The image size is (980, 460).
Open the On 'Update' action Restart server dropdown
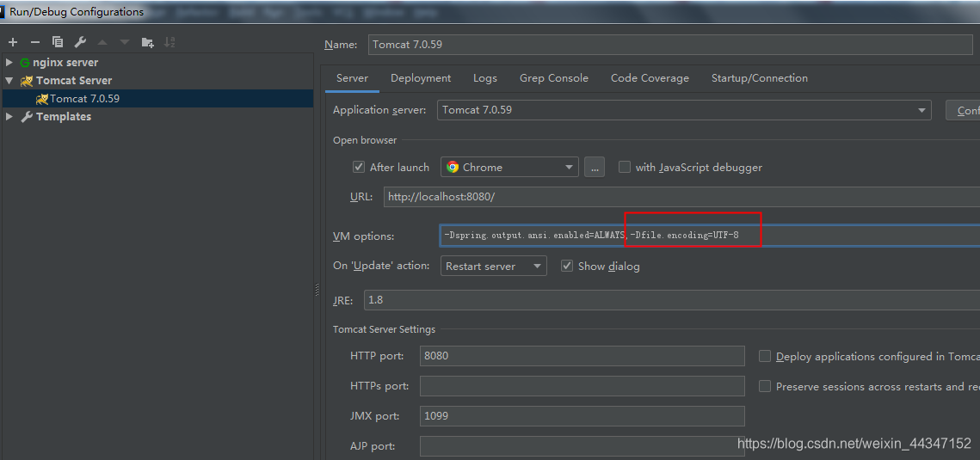(494, 266)
